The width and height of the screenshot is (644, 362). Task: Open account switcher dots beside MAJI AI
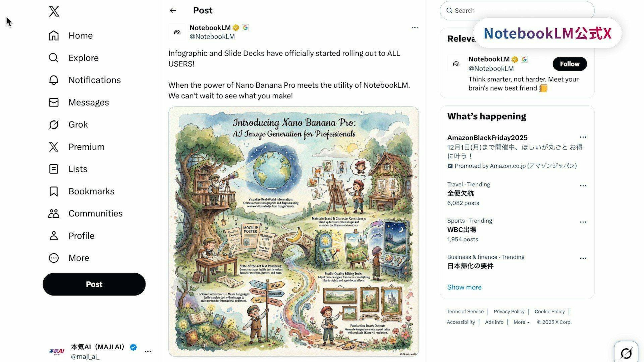148,351
